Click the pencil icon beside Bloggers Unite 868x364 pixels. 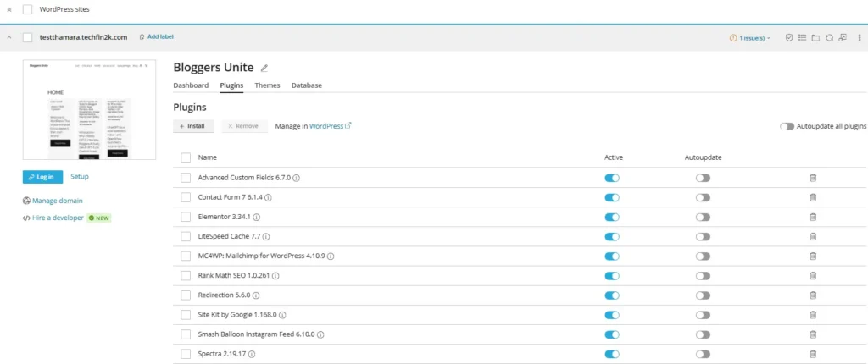[264, 68]
